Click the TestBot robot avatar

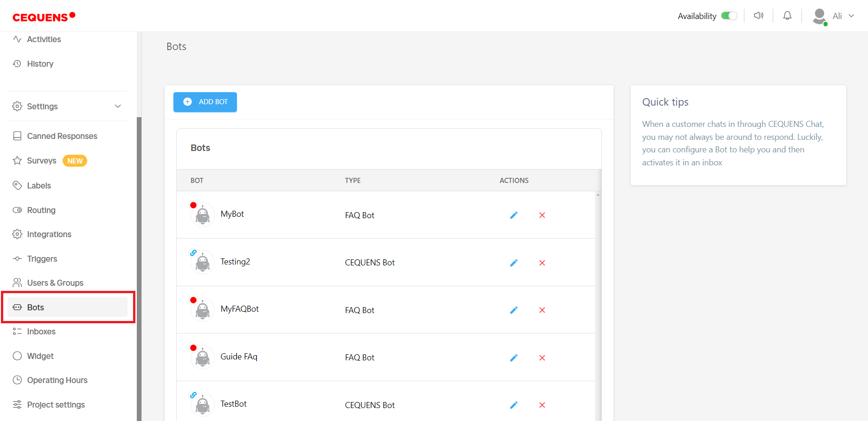click(x=203, y=405)
